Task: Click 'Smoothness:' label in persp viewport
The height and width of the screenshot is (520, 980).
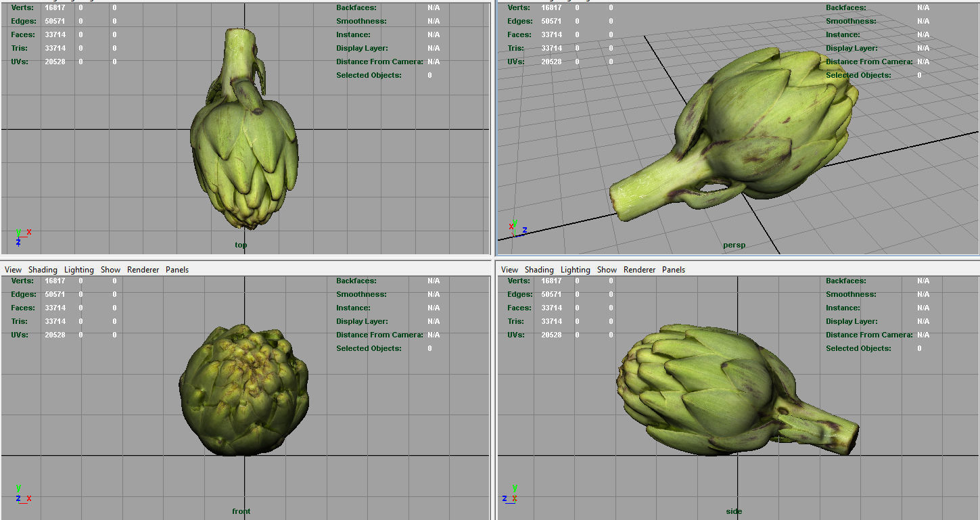Action: [x=852, y=21]
